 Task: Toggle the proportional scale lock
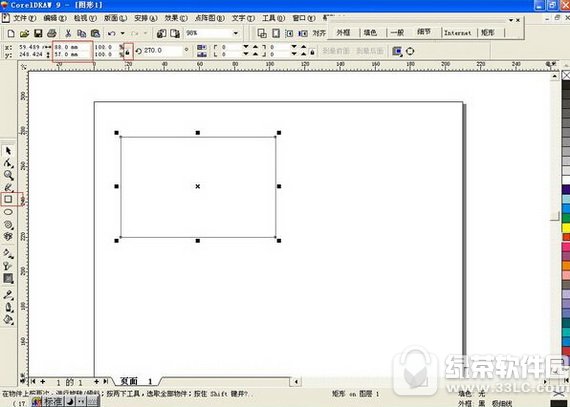click(128, 51)
